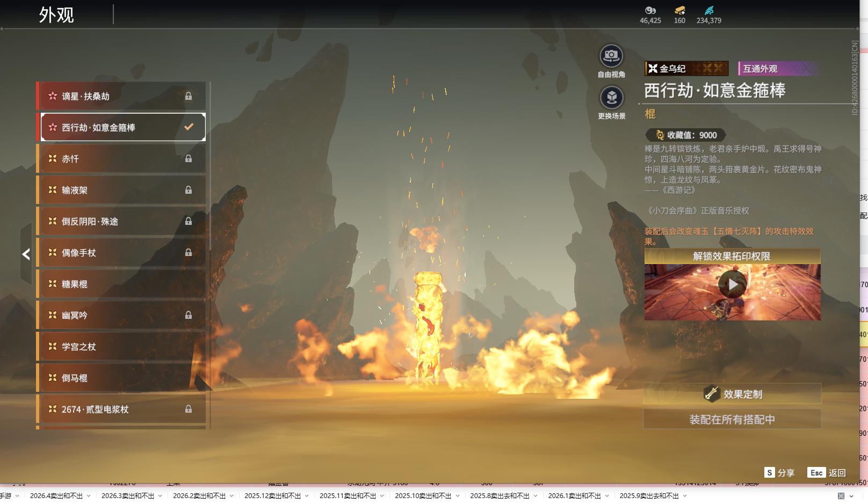
Task: Open dropdown arrow of 2026.4卖出和不出 sheet tab
Action: (x=89, y=496)
